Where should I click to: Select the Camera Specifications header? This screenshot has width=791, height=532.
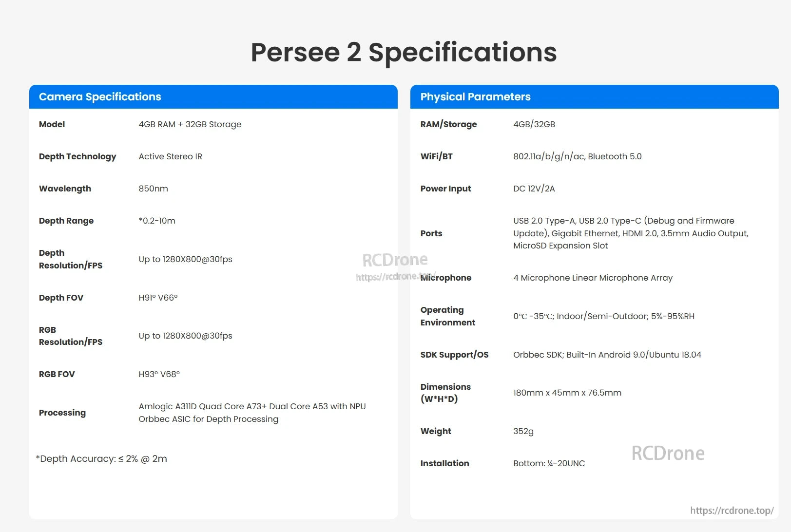pos(100,97)
